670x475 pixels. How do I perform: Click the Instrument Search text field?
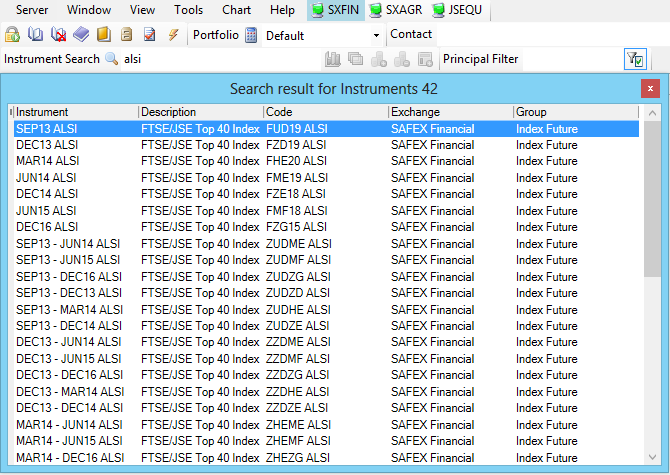click(x=215, y=60)
